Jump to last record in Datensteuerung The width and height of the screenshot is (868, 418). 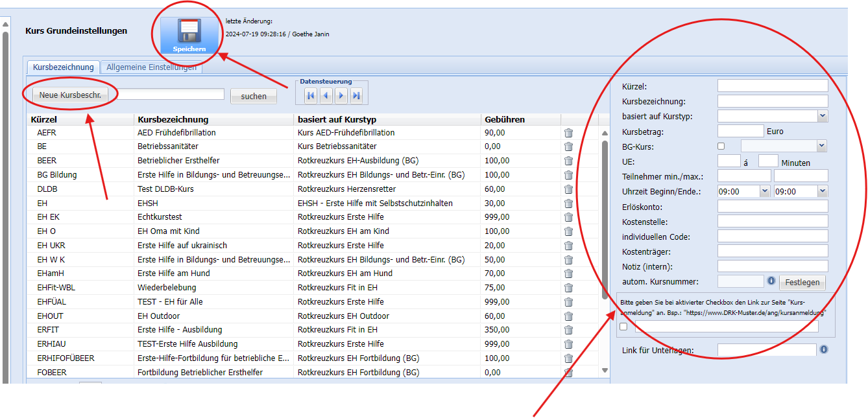[356, 96]
